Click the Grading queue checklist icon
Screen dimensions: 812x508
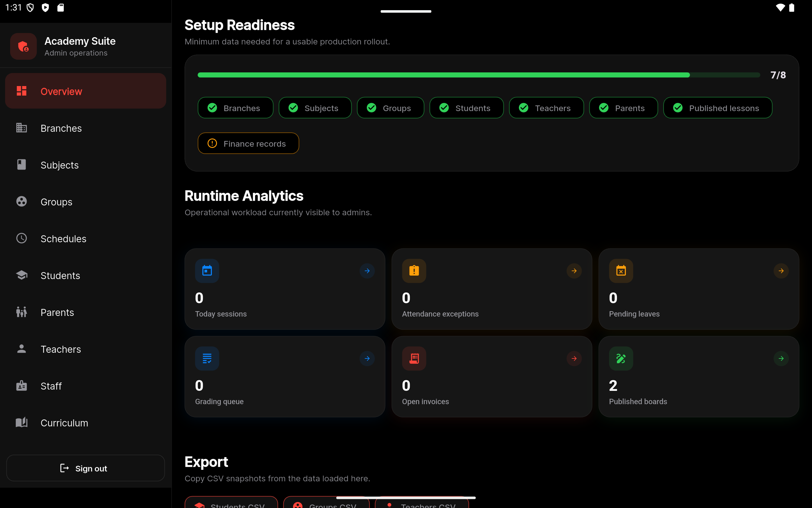click(x=207, y=358)
